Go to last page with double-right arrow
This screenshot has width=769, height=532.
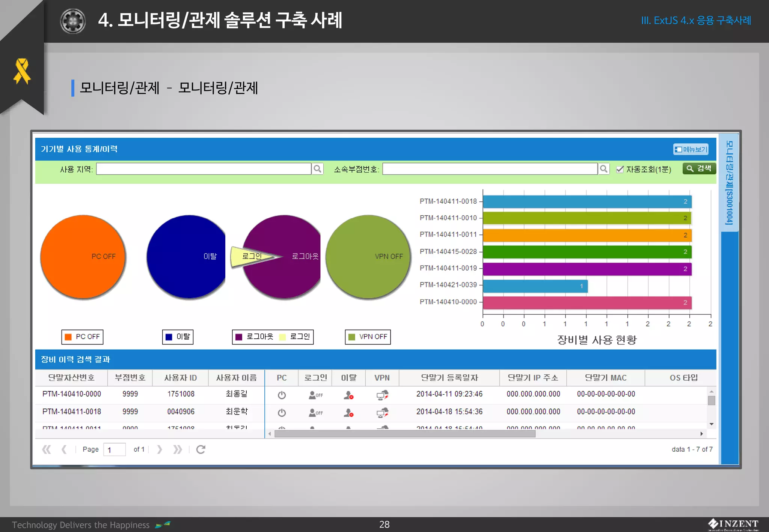(178, 449)
